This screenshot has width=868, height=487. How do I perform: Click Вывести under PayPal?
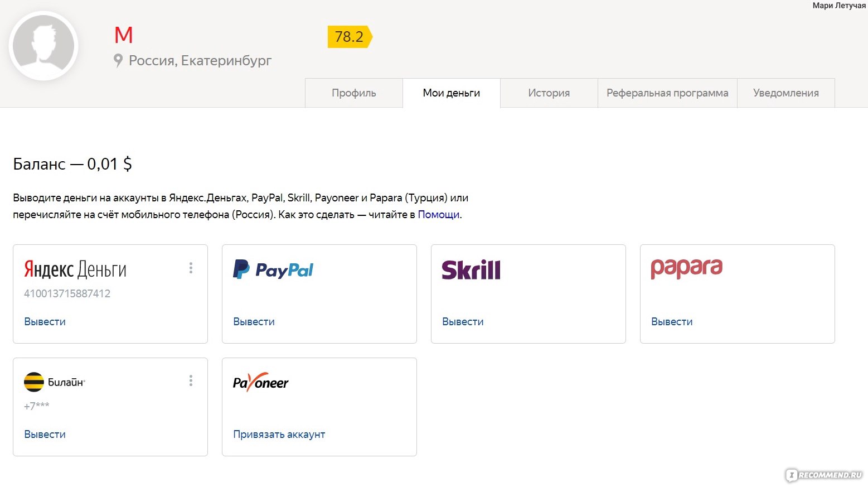254,322
